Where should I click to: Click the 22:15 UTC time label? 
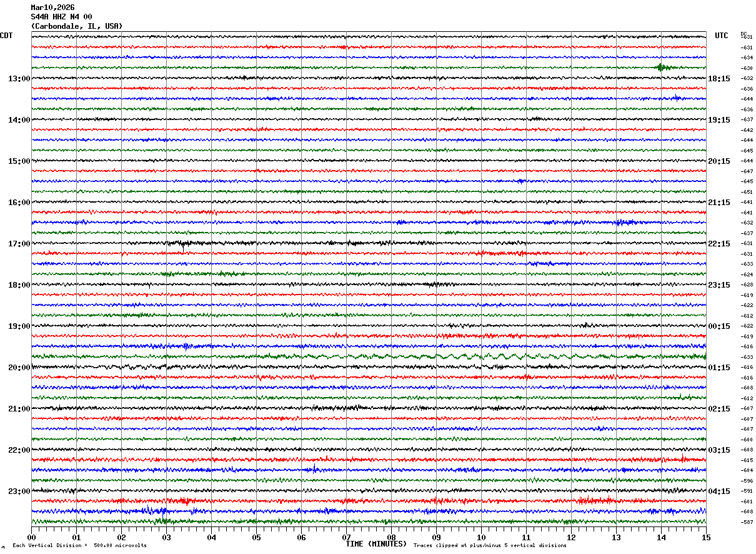(x=719, y=244)
